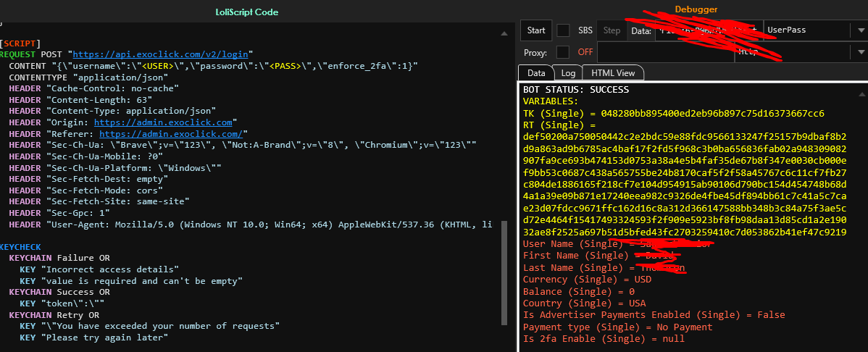This screenshot has height=352, width=868.
Task: Click the KEYCHECK keyword
Action: coord(20,248)
